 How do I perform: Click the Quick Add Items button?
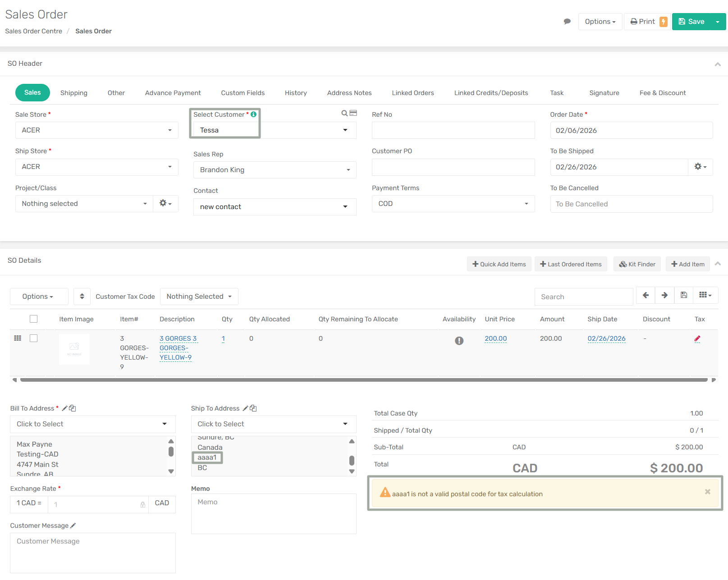click(x=499, y=264)
